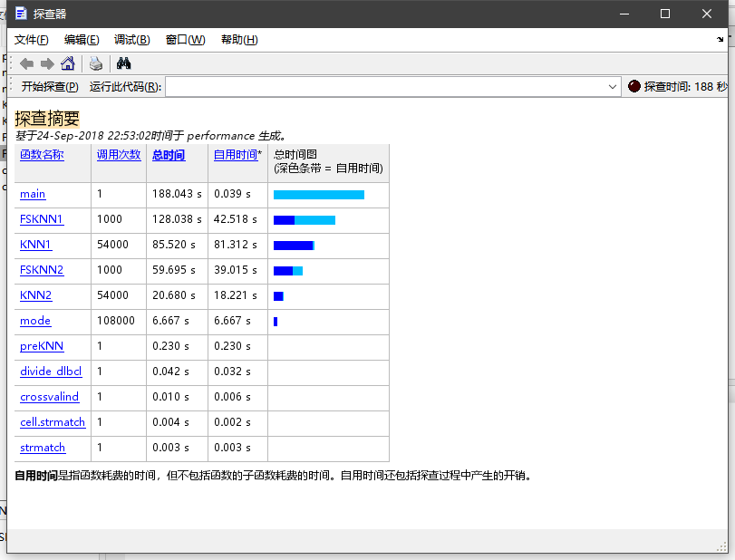The width and height of the screenshot is (735, 560).
Task: Open the divide_dlbcl function link
Action: tap(51, 372)
